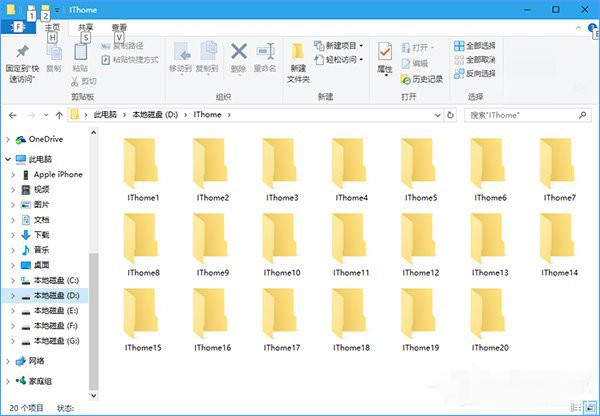Image resolution: width=600 pixels, height=416 pixels.
Task: Open the Properties (属性) icon in ribbon
Action: pos(384,56)
